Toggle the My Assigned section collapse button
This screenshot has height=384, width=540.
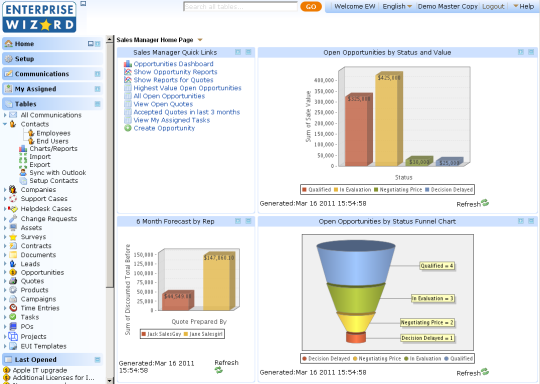tap(97, 89)
